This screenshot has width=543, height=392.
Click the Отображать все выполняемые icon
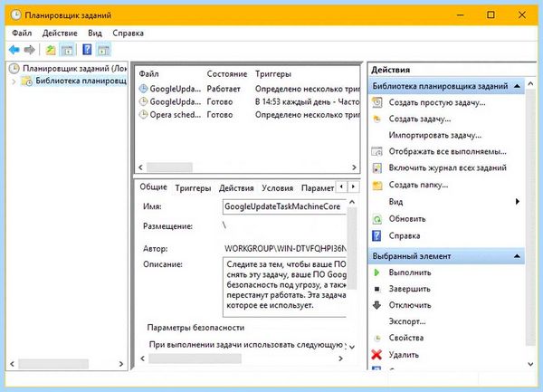point(376,151)
